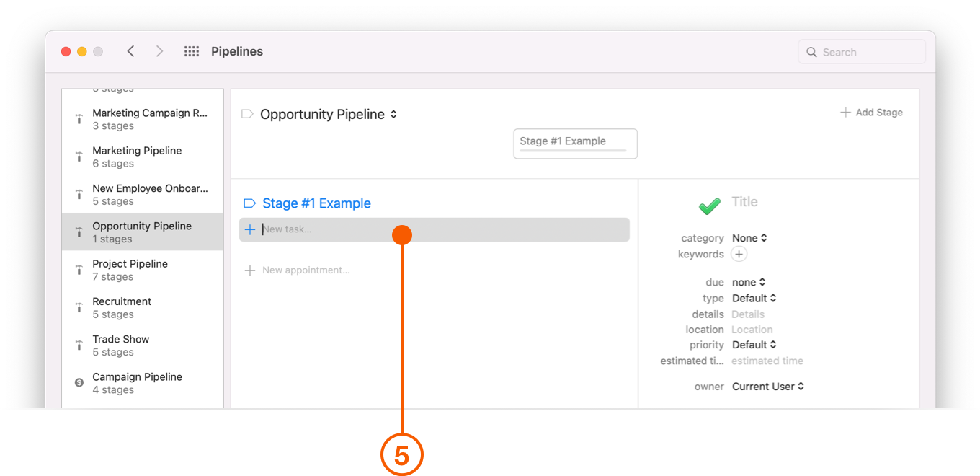Open the category dropdown showing None
The width and height of the screenshot is (980, 476).
point(749,237)
